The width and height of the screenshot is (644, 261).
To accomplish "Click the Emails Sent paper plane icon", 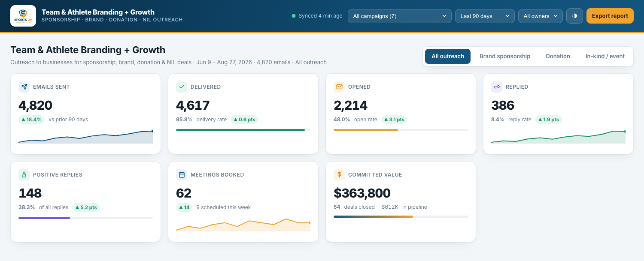I will 24,87.
